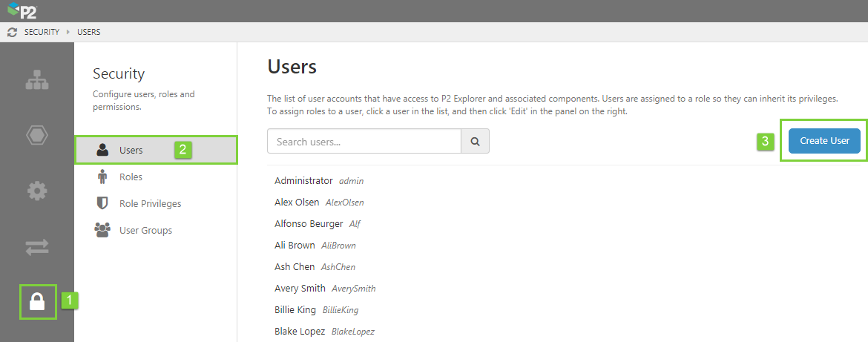Open the padlock Security sidebar icon
Screen dimensions: 868x342
[x=37, y=301]
